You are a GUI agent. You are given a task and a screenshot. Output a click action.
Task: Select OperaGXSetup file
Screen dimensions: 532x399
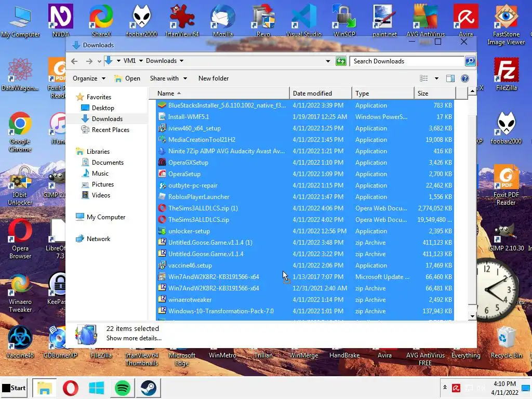pos(304,163)
